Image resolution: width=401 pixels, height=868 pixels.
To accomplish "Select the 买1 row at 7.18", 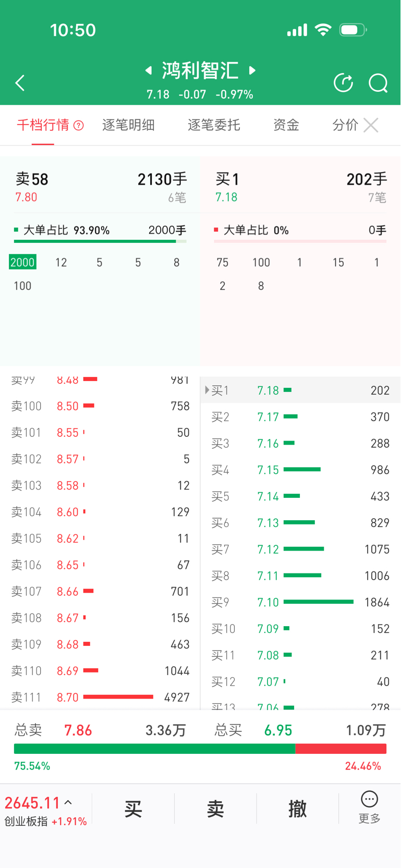I will pos(300,390).
